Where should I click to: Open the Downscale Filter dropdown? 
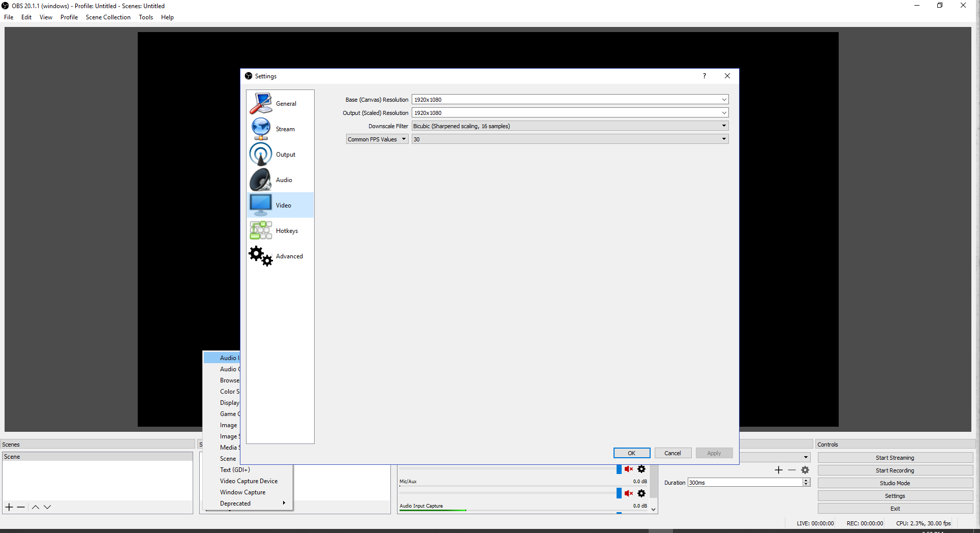pyautogui.click(x=570, y=126)
